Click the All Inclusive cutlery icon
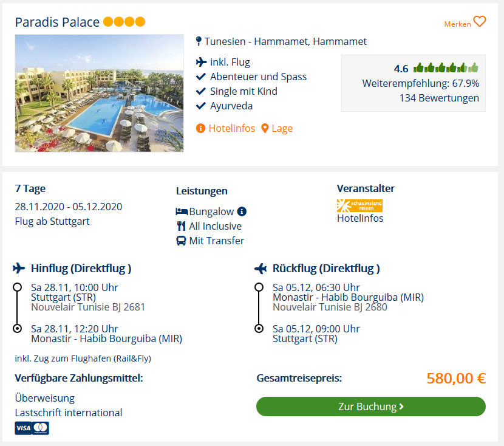504x446 pixels. (181, 226)
